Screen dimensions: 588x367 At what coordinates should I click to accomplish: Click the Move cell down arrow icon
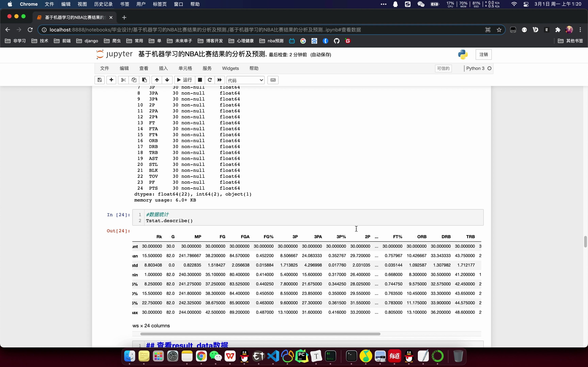[x=167, y=80]
